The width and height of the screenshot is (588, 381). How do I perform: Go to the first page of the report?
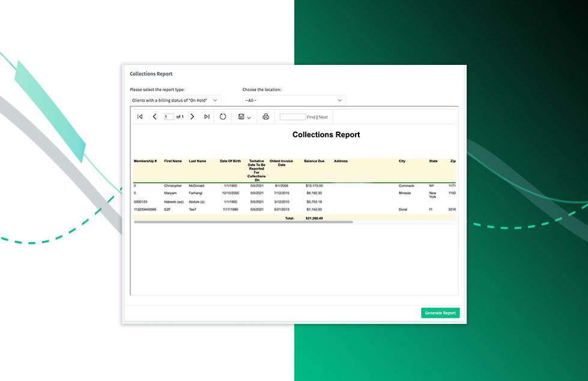[140, 117]
